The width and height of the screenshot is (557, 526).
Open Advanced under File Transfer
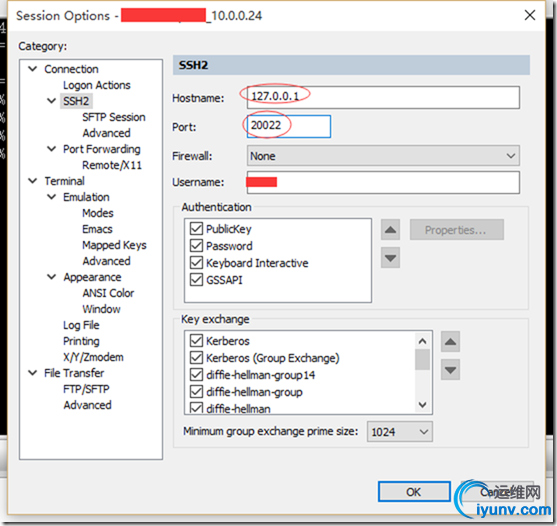click(x=87, y=405)
